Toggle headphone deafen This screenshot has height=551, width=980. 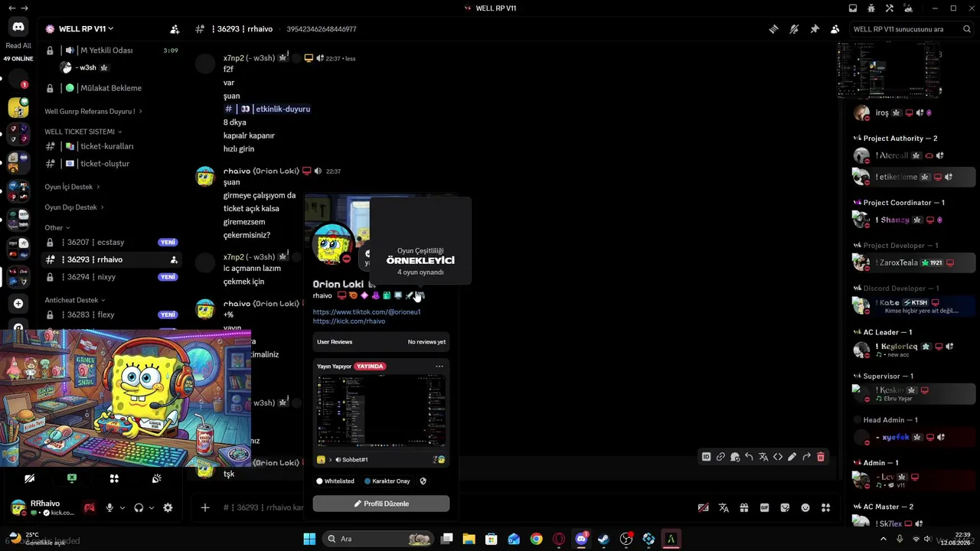coord(139,507)
